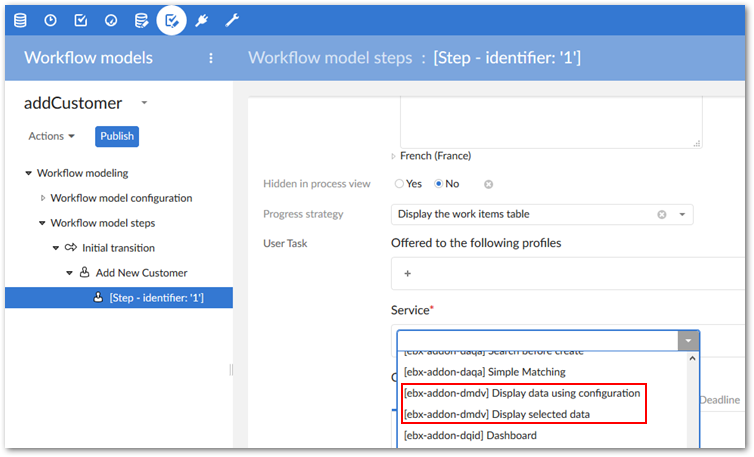This screenshot has height=457, width=754.
Task: Expand Workflow model configuration node
Action: coord(43,198)
